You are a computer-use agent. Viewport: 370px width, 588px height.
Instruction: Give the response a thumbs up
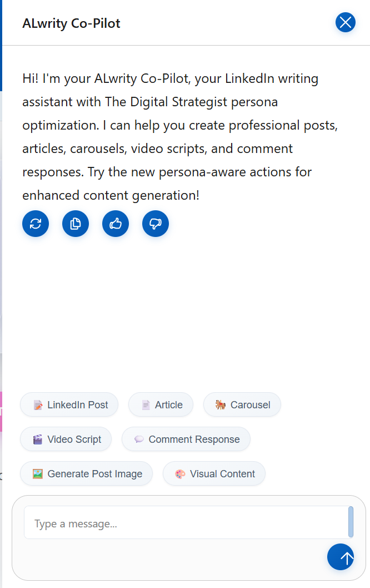[116, 224]
